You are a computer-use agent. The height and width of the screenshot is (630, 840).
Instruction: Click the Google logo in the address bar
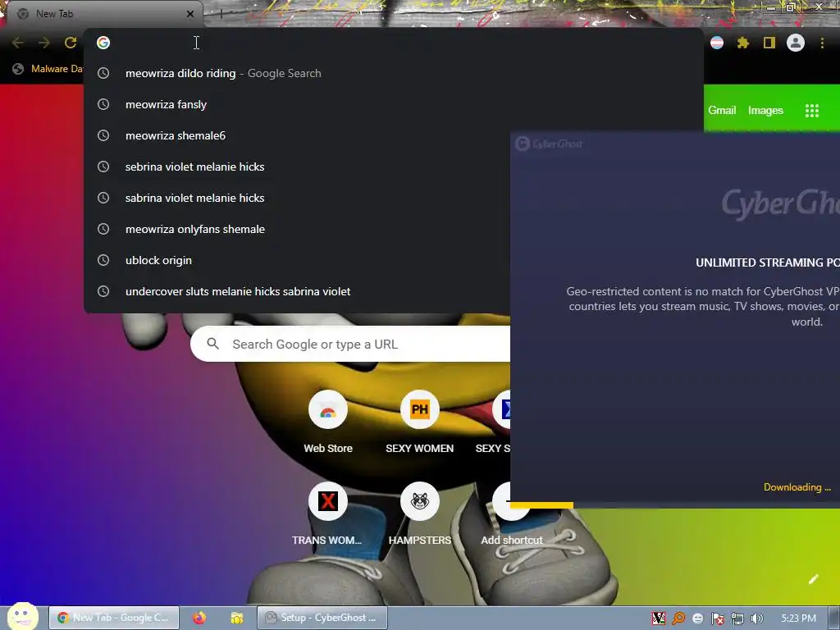tap(103, 43)
